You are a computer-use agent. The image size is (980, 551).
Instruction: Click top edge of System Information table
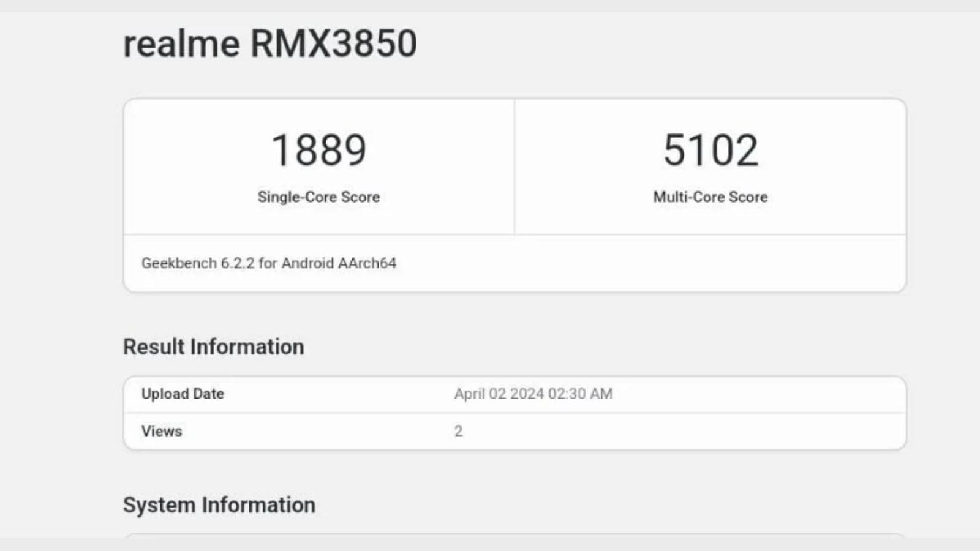514,535
